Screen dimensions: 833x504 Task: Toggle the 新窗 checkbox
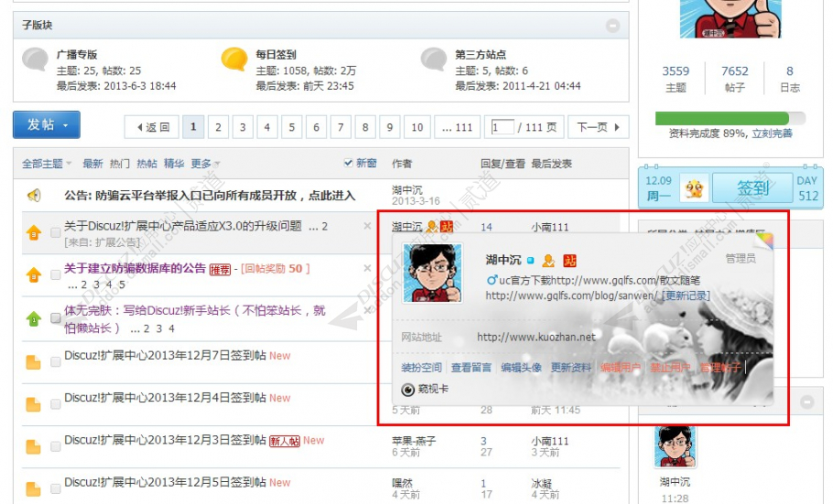coord(349,163)
